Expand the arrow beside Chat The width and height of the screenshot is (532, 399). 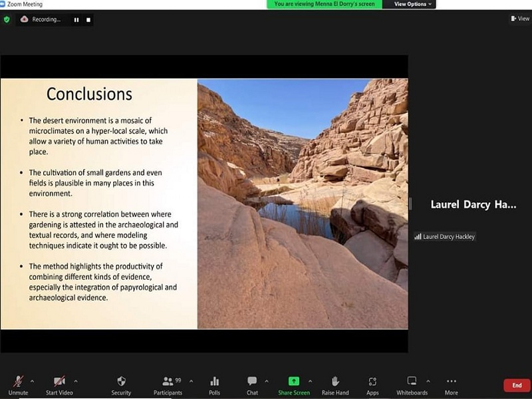coord(267,381)
